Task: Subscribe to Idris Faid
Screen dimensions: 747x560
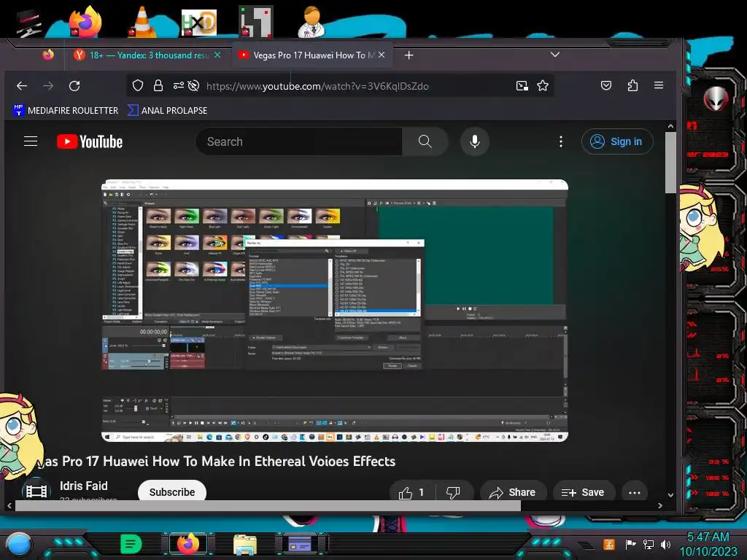Action: click(x=172, y=492)
